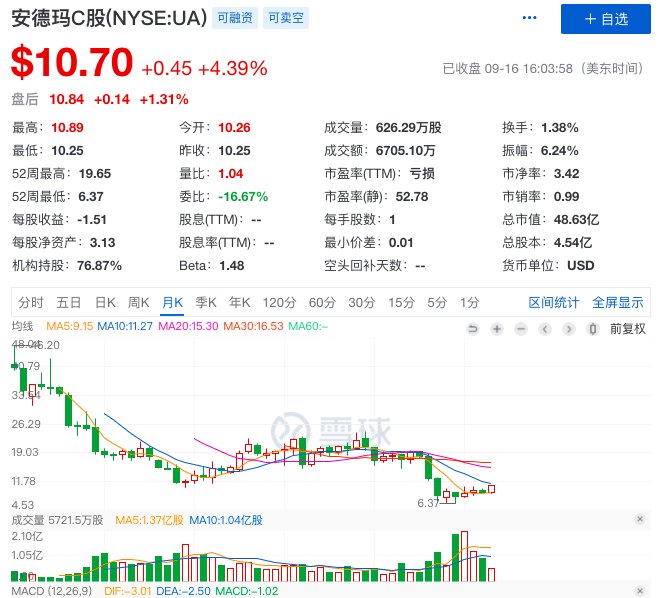This screenshot has height=598, width=672.
Task: Click the MA20:15.30 moving average label
Action: tap(189, 326)
